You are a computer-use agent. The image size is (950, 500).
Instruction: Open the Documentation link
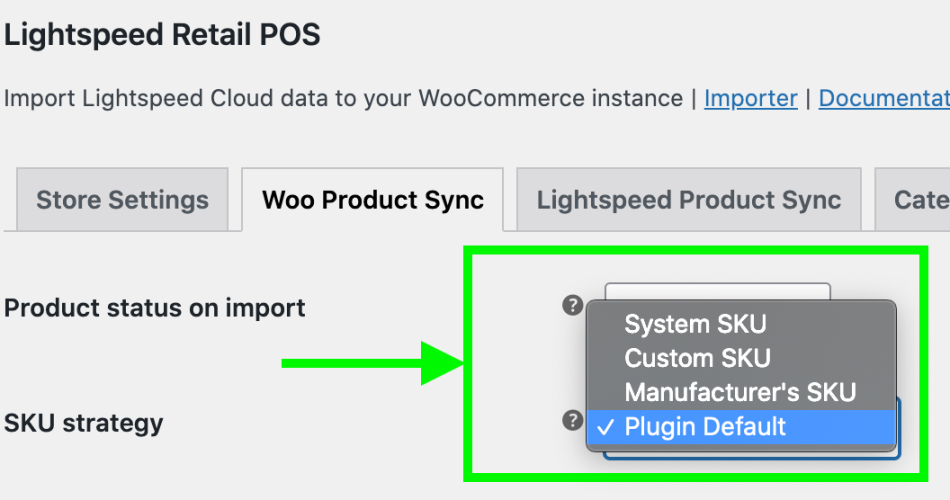tap(884, 98)
